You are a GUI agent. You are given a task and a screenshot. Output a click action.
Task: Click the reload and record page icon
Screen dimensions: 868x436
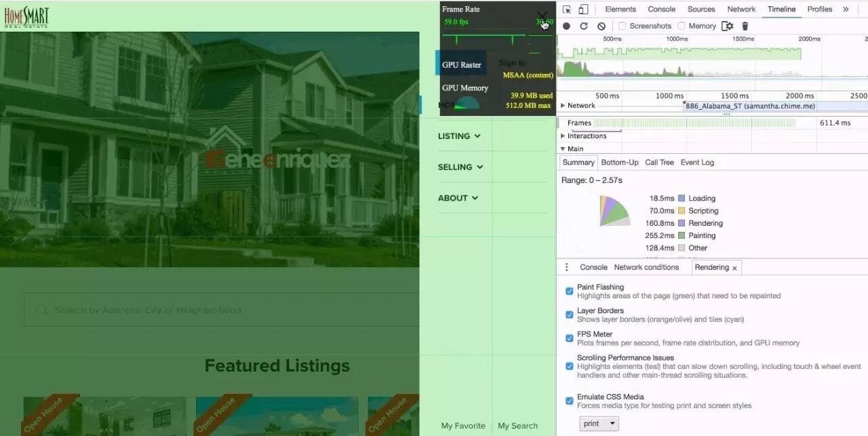pos(584,26)
